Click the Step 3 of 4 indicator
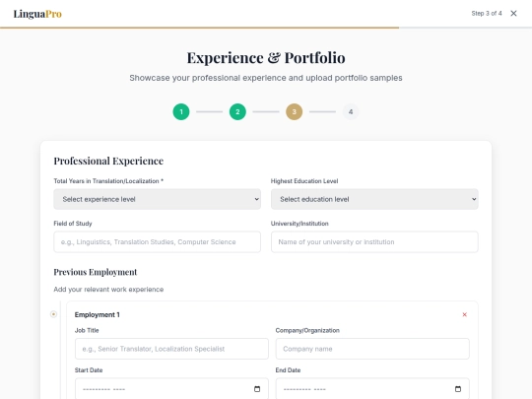The image size is (532, 399). pyautogui.click(x=487, y=13)
